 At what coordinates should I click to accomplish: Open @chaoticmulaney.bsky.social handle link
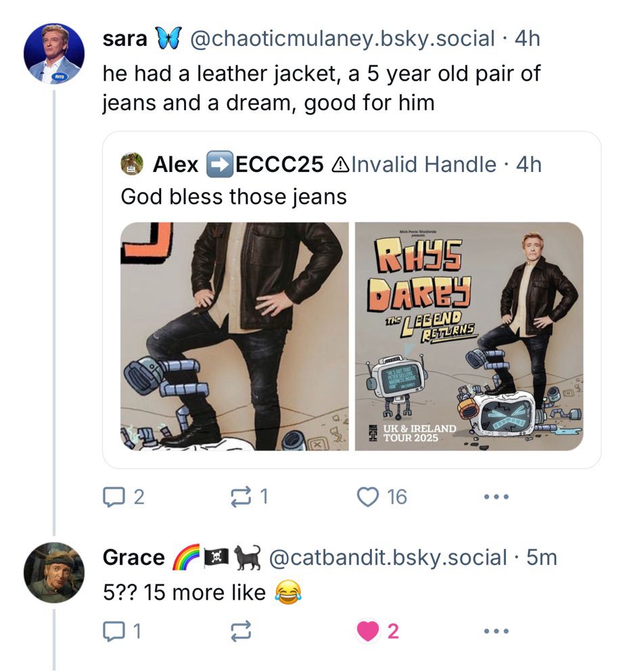342,39
